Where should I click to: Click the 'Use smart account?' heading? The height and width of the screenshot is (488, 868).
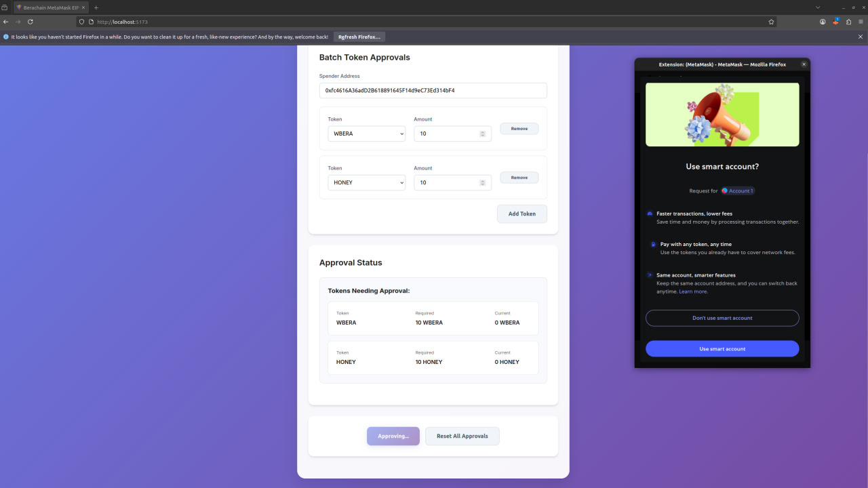722,167
